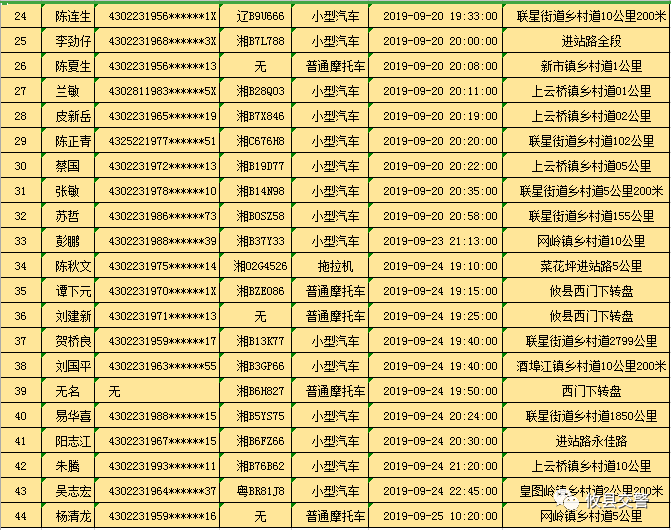Click the name 易华喜
671x530 pixels.
73,416
